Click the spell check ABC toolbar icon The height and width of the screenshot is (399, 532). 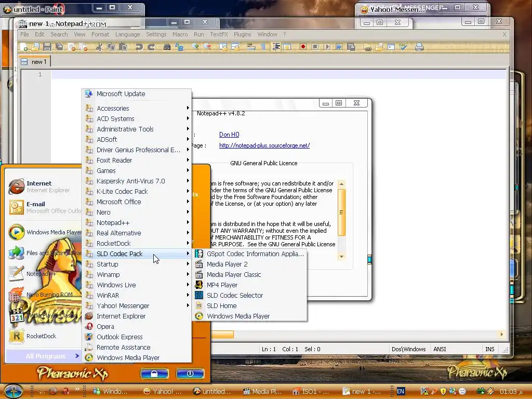coord(403,47)
